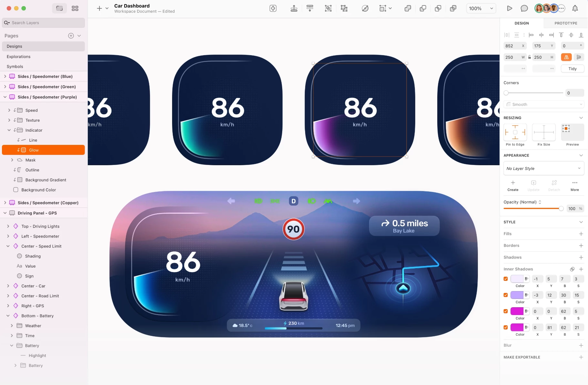Collapse the Indicator group

pyautogui.click(x=9, y=130)
